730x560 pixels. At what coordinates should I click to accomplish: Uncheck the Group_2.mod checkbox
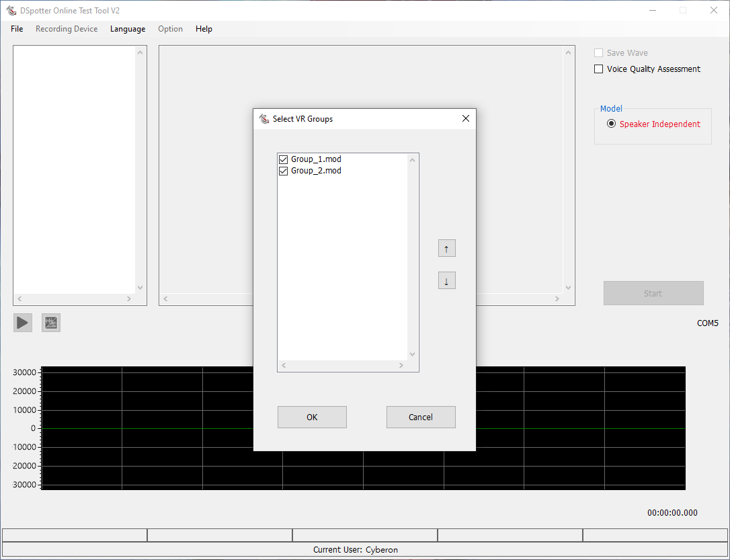(x=283, y=171)
